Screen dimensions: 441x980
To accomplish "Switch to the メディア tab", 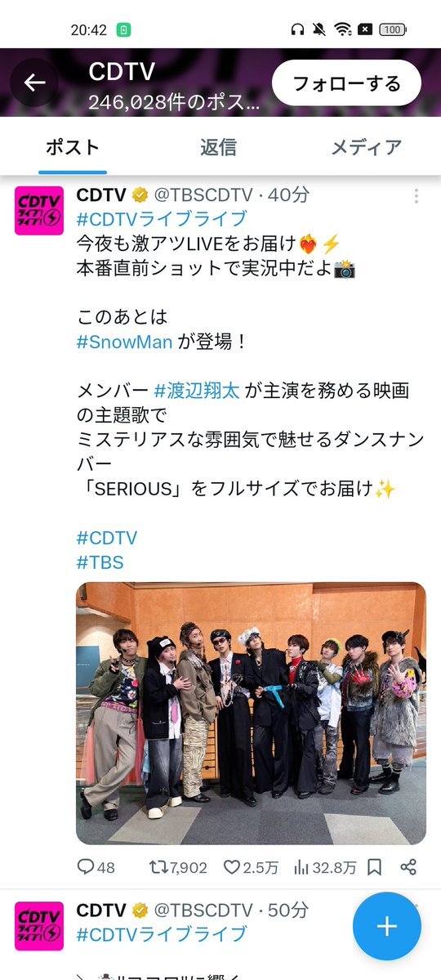I will pos(366,147).
